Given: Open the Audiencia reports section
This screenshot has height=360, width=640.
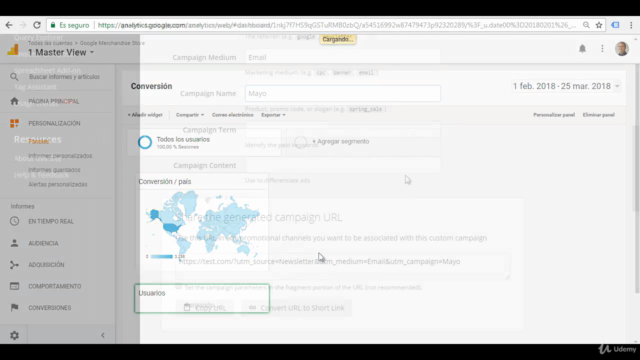Looking at the screenshot, I should coord(43,243).
